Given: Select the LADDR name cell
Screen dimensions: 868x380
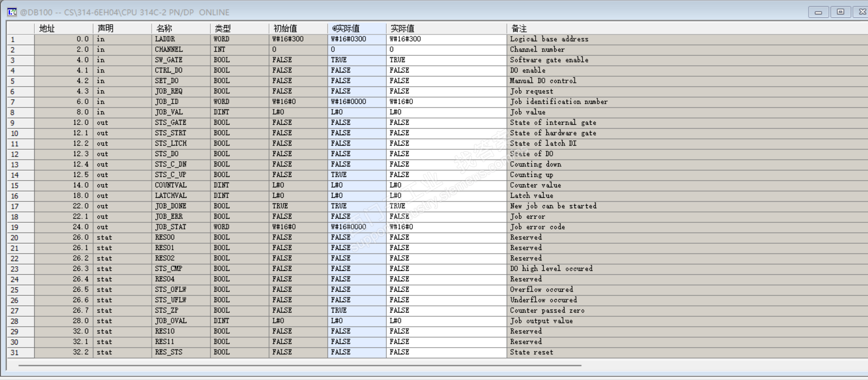Looking at the screenshot, I should pyautogui.click(x=181, y=39).
